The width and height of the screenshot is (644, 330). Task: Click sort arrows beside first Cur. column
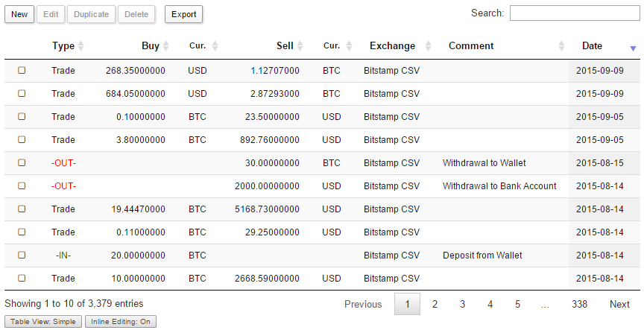click(x=215, y=46)
